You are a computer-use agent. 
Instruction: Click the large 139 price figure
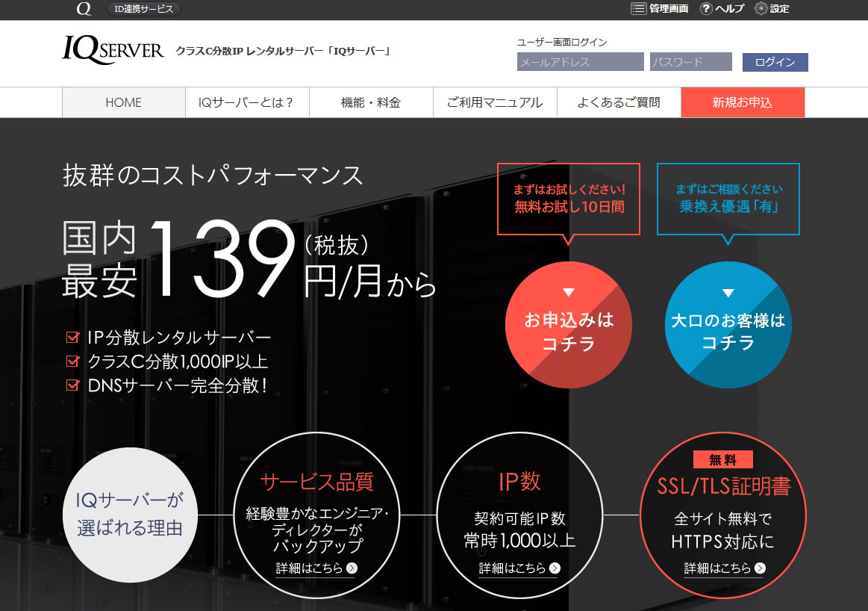(x=222, y=258)
